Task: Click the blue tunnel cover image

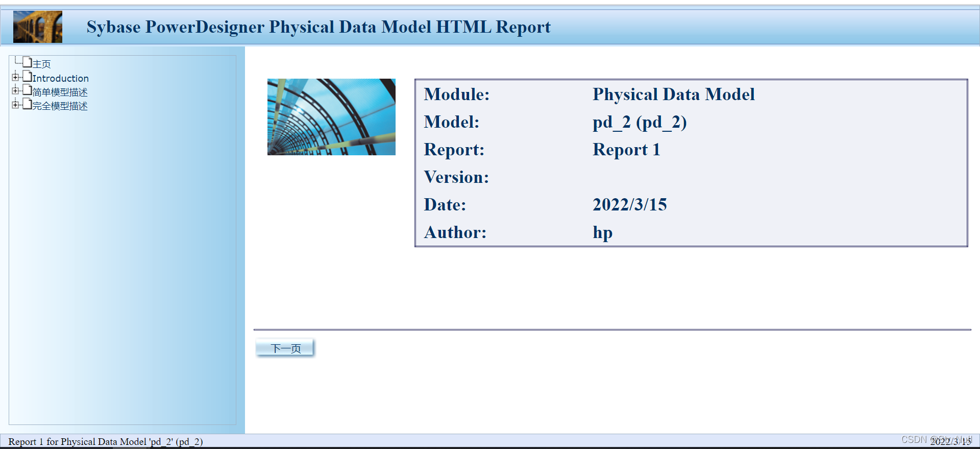Action: click(331, 117)
